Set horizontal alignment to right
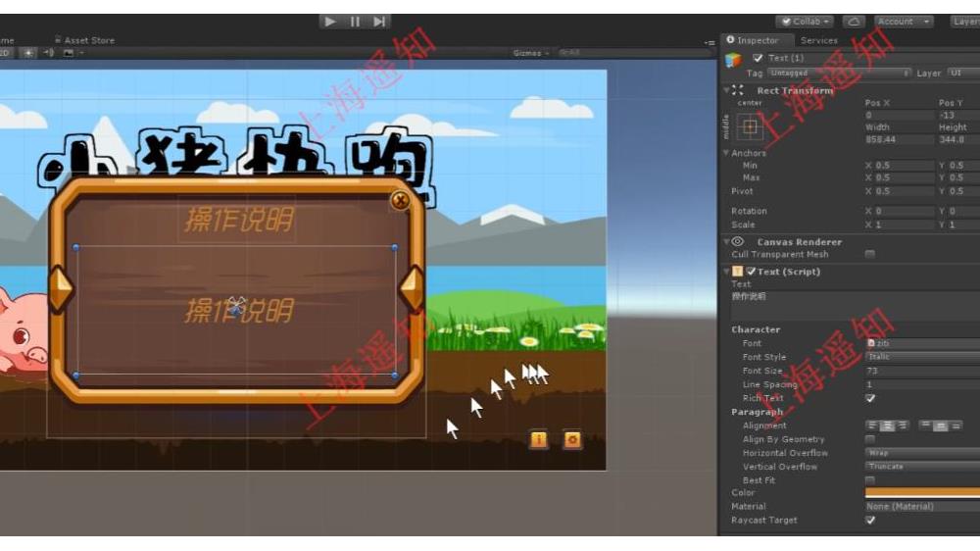Screen dimensions: 980x551 [903, 426]
